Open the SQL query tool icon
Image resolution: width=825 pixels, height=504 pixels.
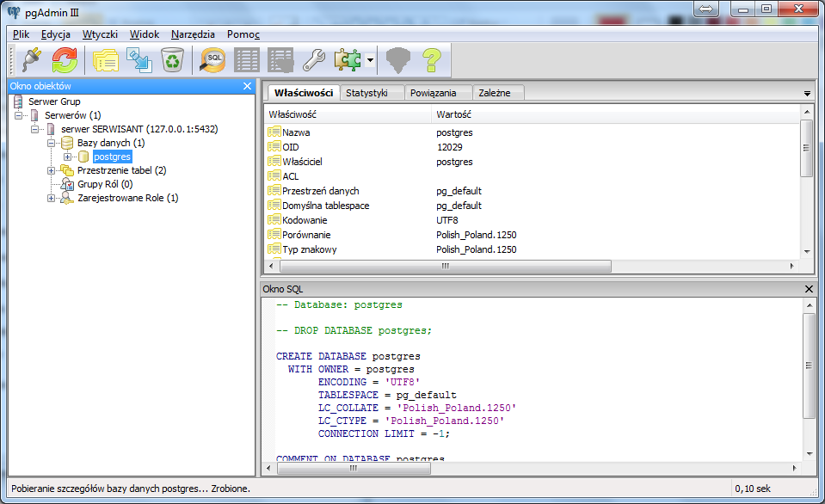pos(213,60)
